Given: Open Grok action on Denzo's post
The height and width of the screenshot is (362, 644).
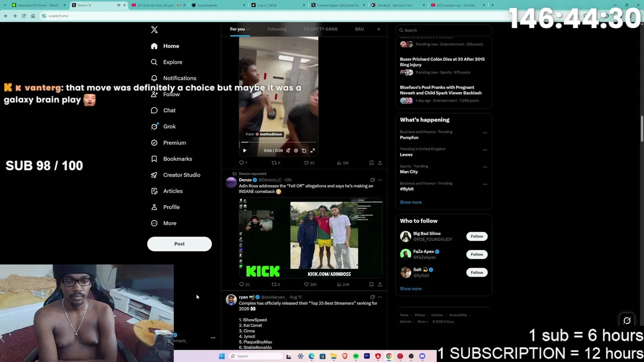Looking at the screenshot, I should tap(372, 180).
